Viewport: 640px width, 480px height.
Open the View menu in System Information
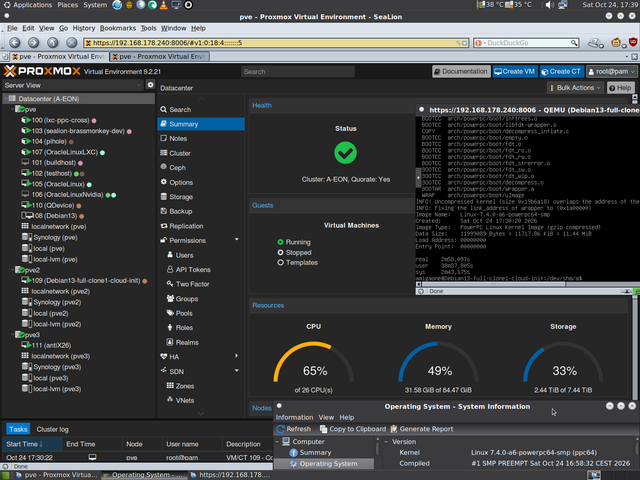[x=326, y=417]
